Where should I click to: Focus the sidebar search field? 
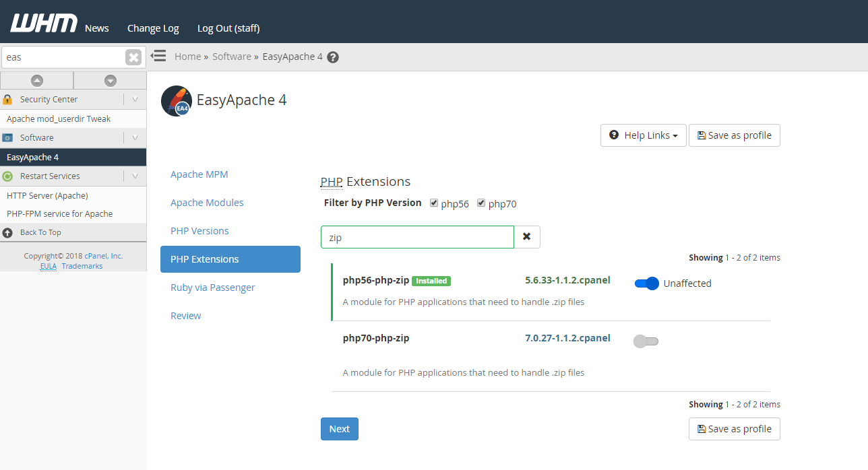(64, 57)
